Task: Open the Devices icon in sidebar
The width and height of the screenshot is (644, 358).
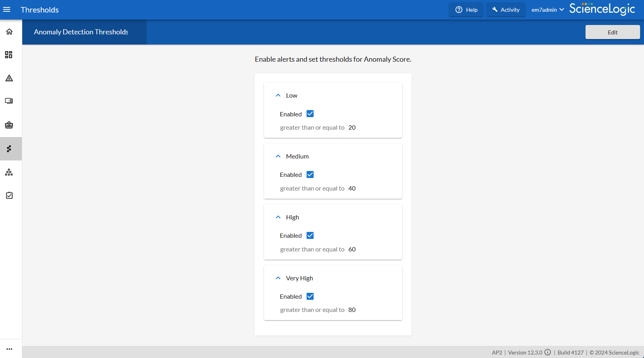Action: coord(9,101)
